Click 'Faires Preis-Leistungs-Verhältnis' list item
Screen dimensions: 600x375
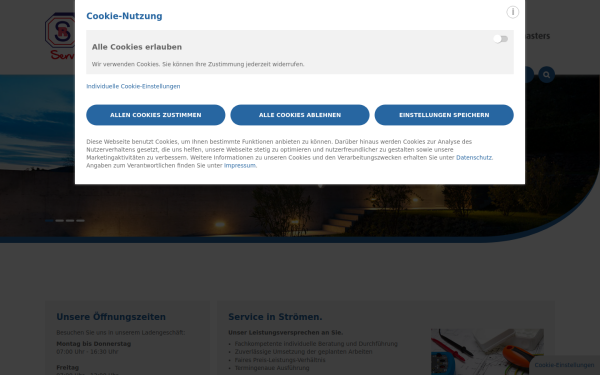click(x=280, y=360)
